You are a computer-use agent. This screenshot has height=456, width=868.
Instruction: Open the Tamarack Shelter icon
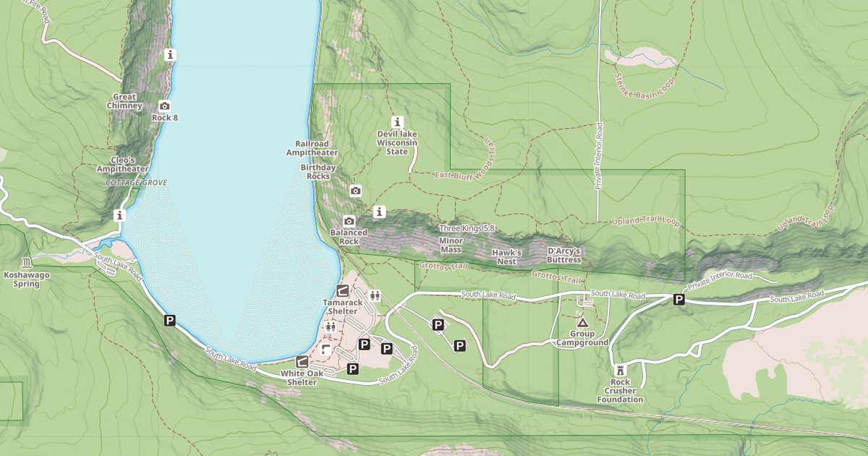(x=343, y=290)
